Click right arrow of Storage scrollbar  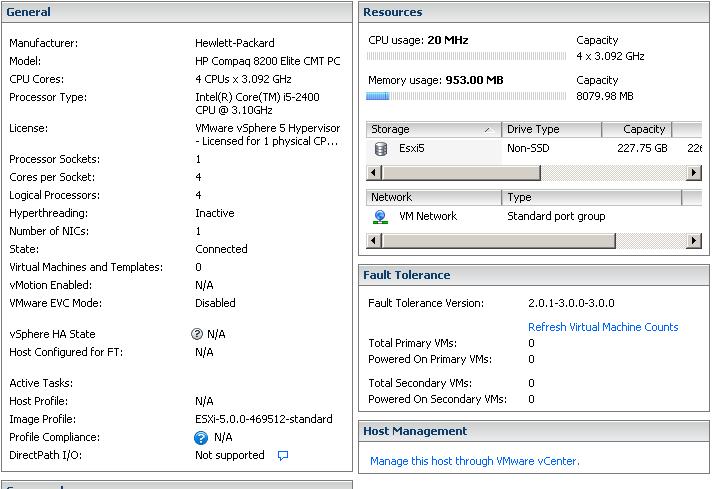pyautogui.click(x=694, y=173)
